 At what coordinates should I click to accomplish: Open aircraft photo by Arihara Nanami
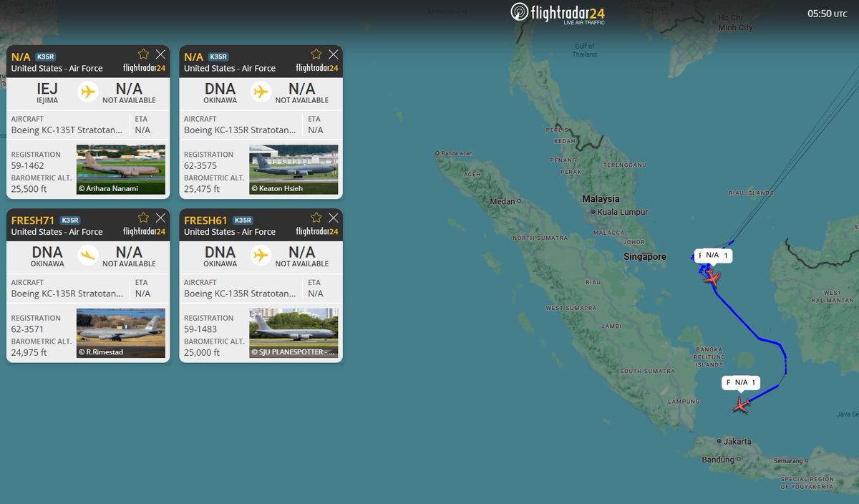tap(121, 170)
